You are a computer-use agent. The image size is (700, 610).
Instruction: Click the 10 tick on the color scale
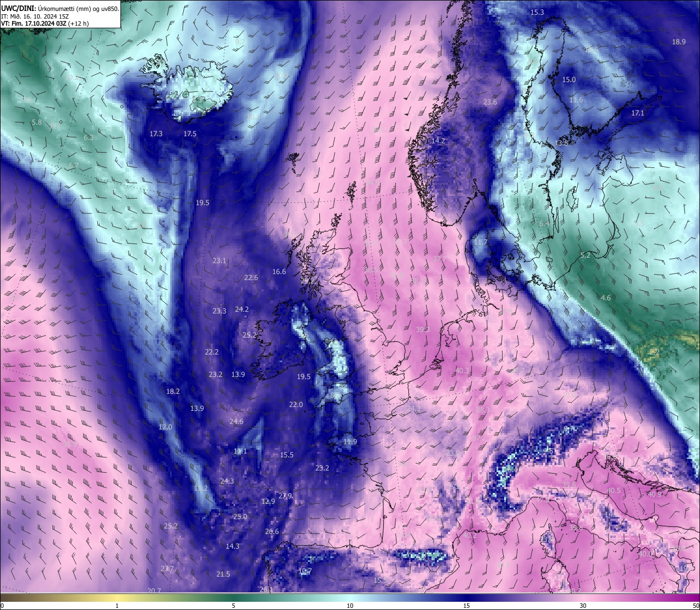[x=350, y=606]
